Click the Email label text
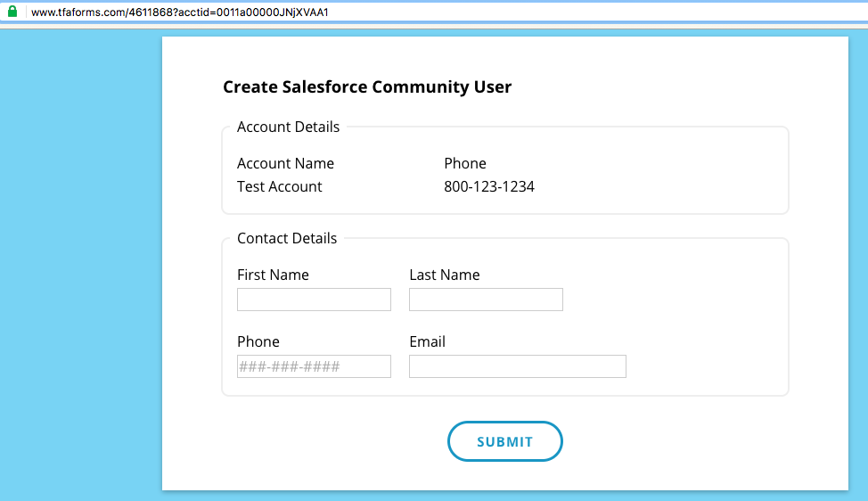 pos(427,341)
